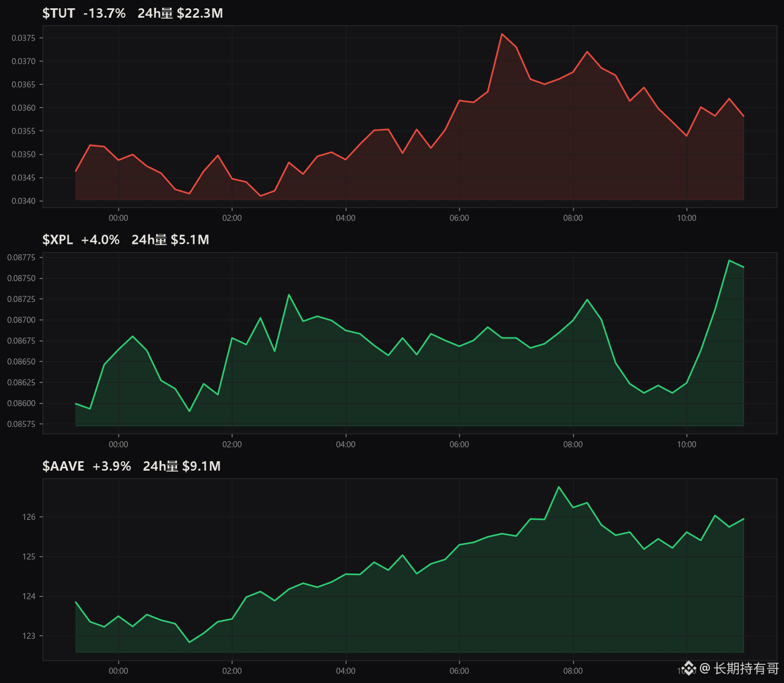Screen dimensions: 784x683
Task: Click 02:00 on the TUT chart axis
Action: pyautogui.click(x=232, y=218)
